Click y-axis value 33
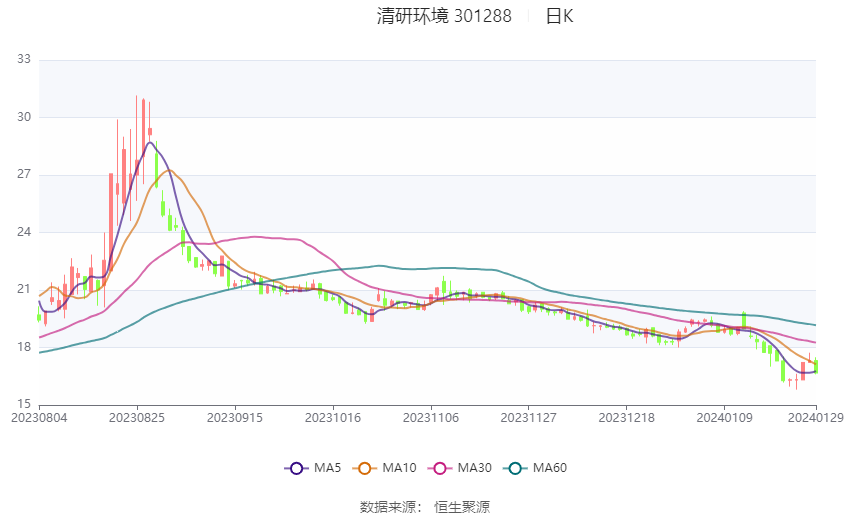Image resolution: width=850 pixels, height=517 pixels. 24,59
